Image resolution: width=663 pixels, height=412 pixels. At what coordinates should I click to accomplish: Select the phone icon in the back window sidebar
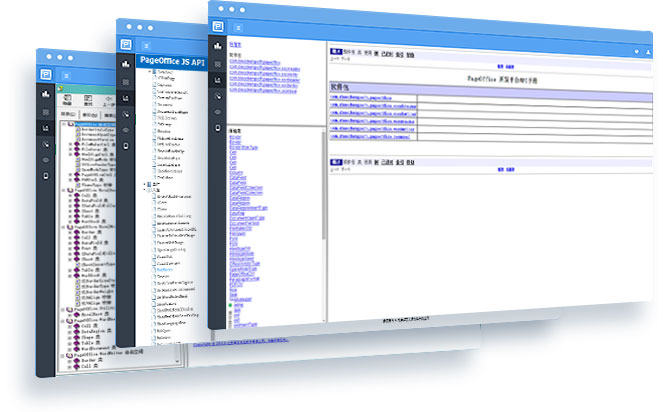[x=46, y=144]
